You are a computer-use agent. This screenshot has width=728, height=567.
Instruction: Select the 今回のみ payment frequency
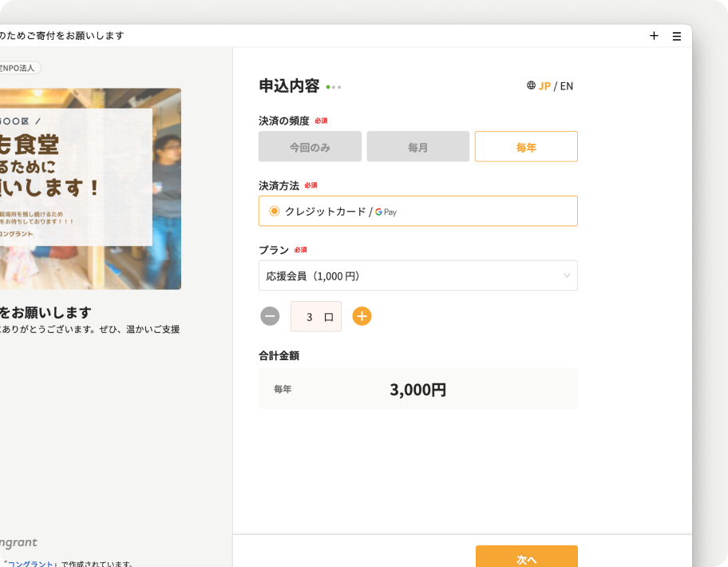coord(310,147)
